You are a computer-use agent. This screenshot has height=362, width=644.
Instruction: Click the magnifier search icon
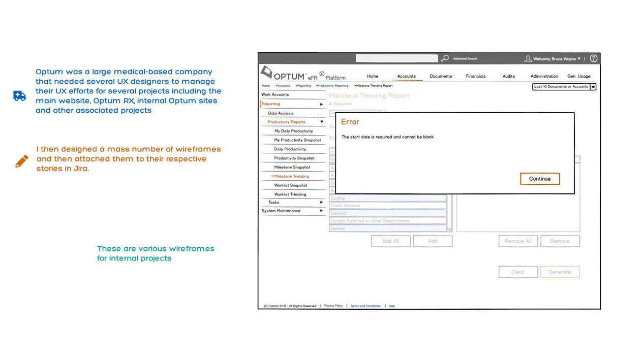(x=445, y=58)
